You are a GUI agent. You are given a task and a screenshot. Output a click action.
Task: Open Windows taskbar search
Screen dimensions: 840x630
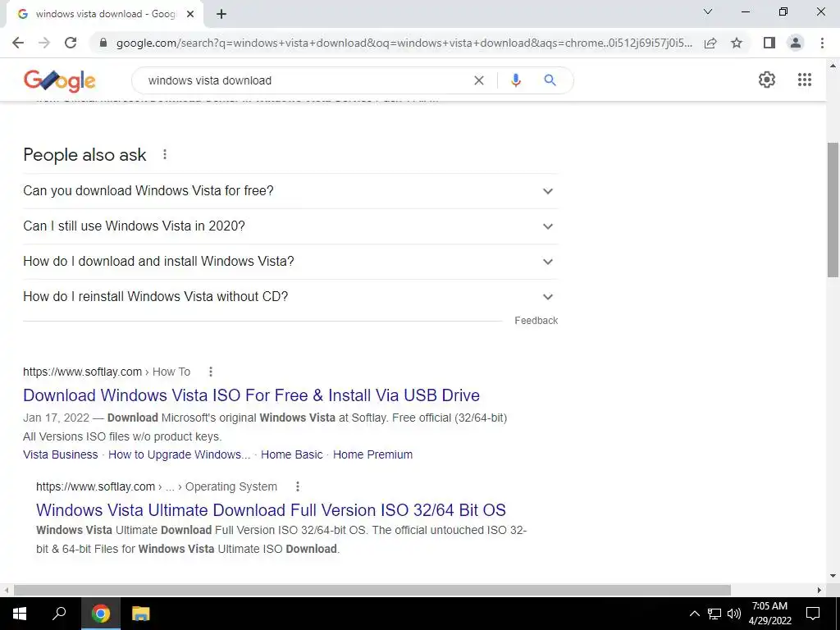tap(59, 614)
